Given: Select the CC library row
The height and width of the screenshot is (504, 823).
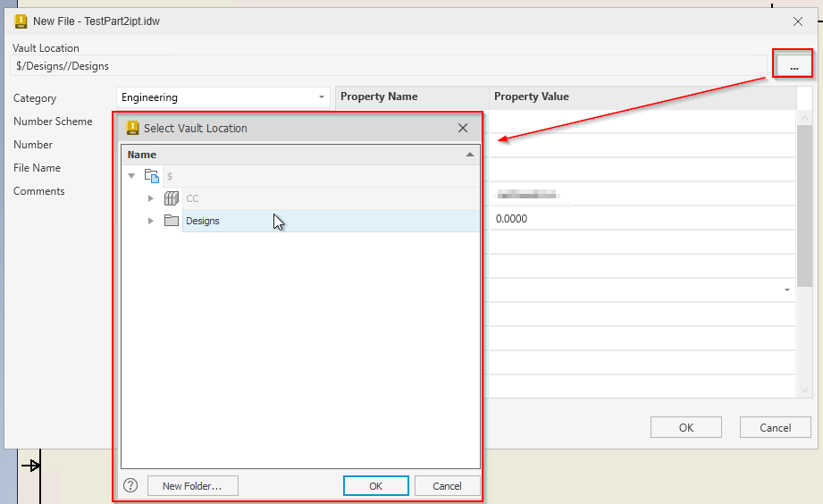Looking at the screenshot, I should tap(331, 198).
